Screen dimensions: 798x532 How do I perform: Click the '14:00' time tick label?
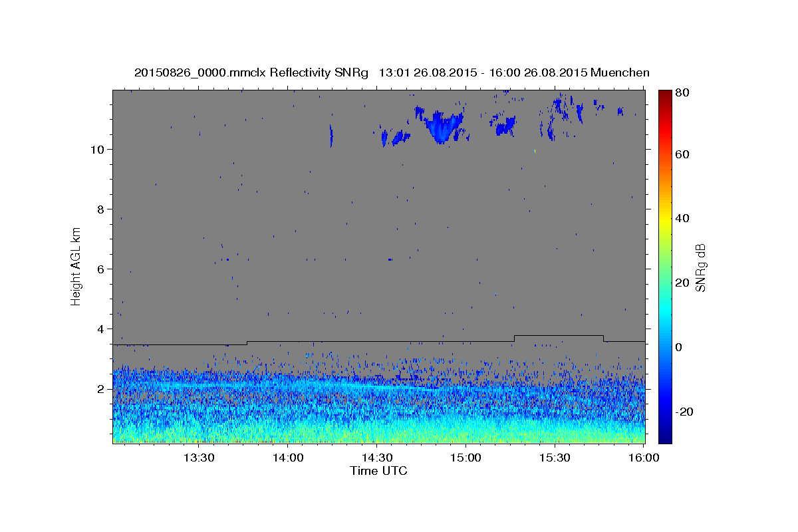coord(287,458)
